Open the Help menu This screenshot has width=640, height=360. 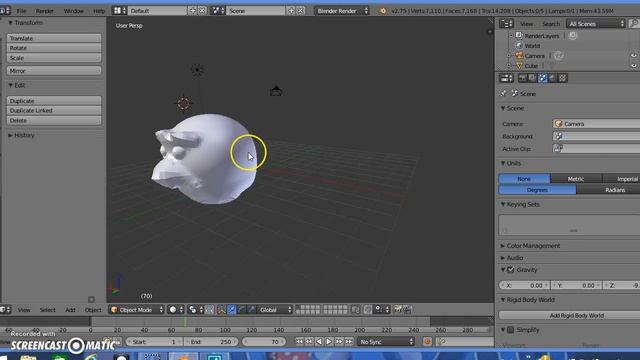[x=99, y=11]
